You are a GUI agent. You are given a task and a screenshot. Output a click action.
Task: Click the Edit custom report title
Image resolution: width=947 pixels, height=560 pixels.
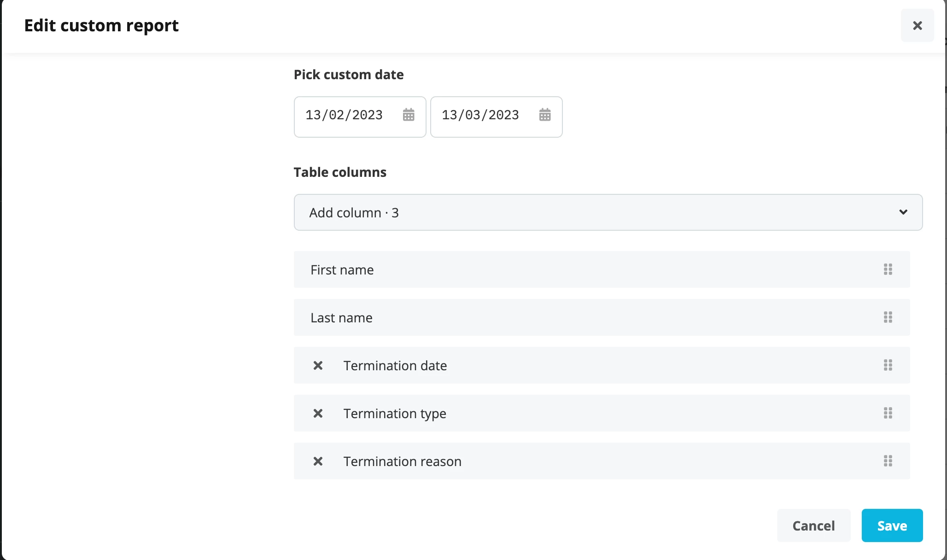coord(101,26)
